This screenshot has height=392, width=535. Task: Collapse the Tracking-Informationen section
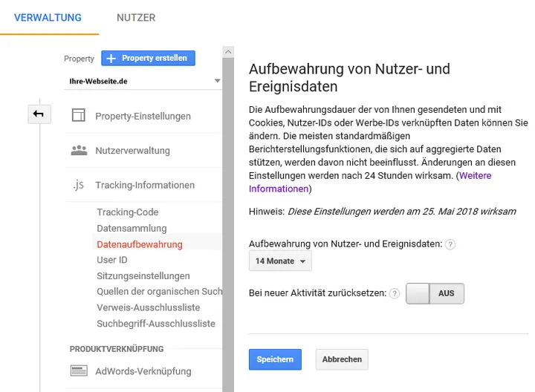tap(143, 185)
